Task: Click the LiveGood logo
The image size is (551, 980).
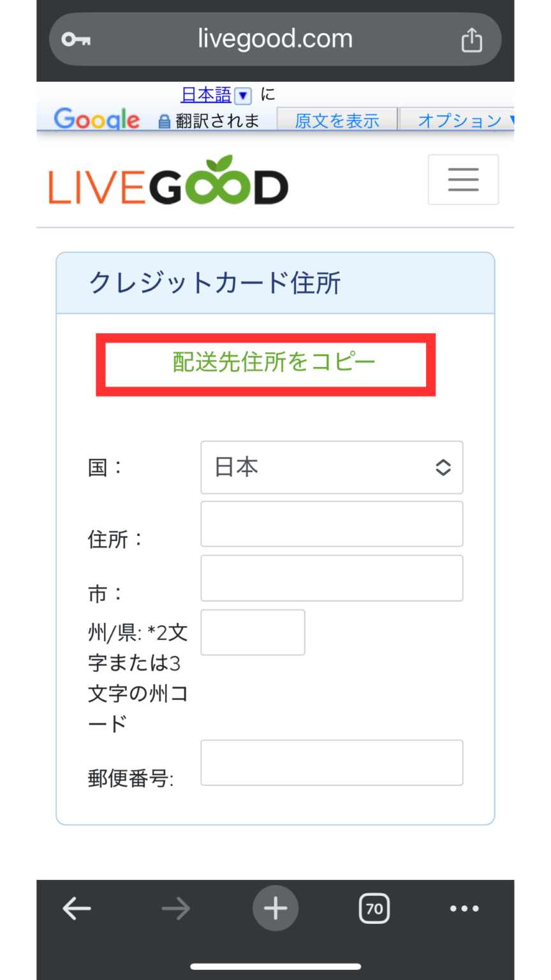Action: pos(168,181)
